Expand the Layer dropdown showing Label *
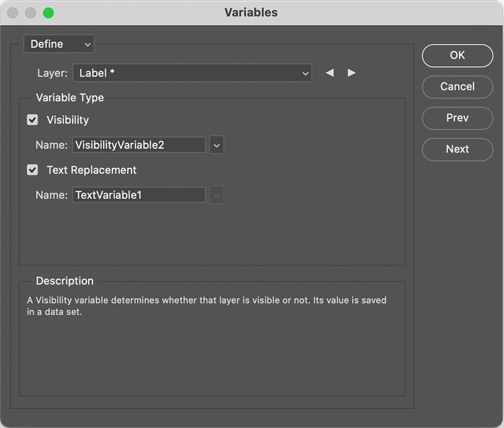504x428 pixels. pyautogui.click(x=192, y=73)
